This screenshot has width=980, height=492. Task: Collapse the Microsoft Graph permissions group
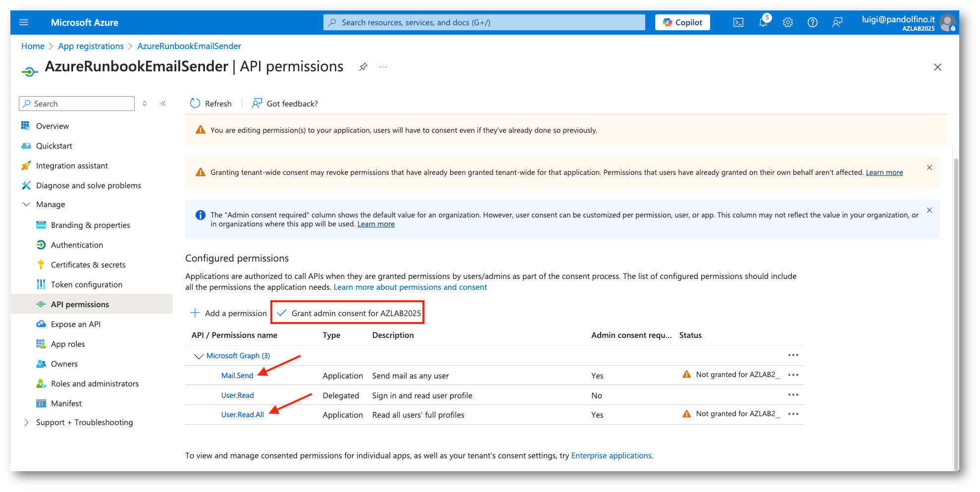199,356
